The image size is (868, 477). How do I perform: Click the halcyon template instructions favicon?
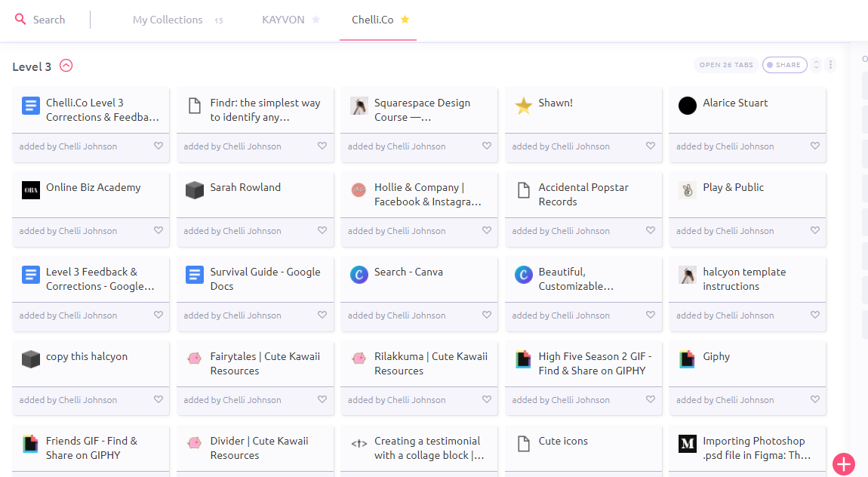pyautogui.click(x=688, y=275)
